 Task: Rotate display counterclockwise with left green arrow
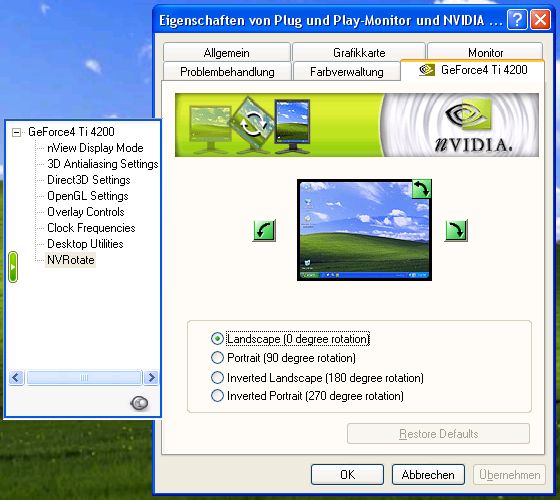(x=264, y=231)
